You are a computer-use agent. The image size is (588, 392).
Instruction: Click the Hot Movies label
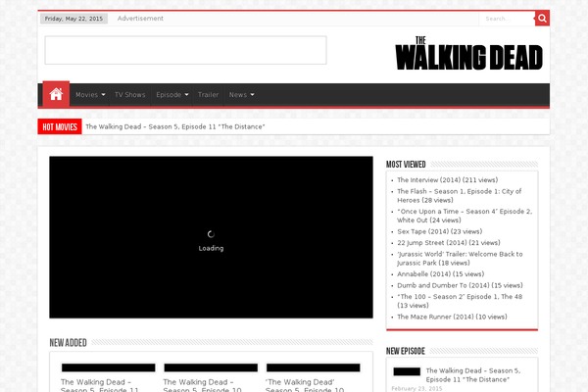pyautogui.click(x=60, y=126)
